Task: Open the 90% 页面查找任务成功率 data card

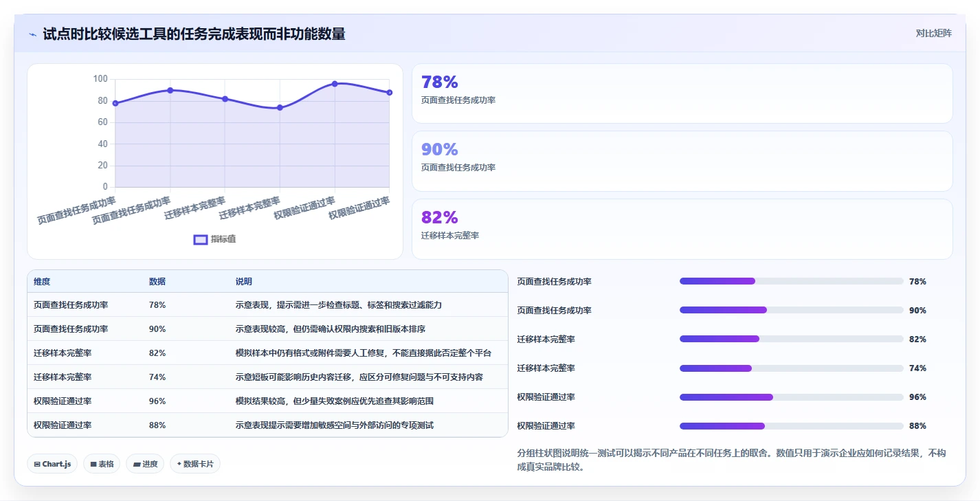Action: [x=682, y=161]
